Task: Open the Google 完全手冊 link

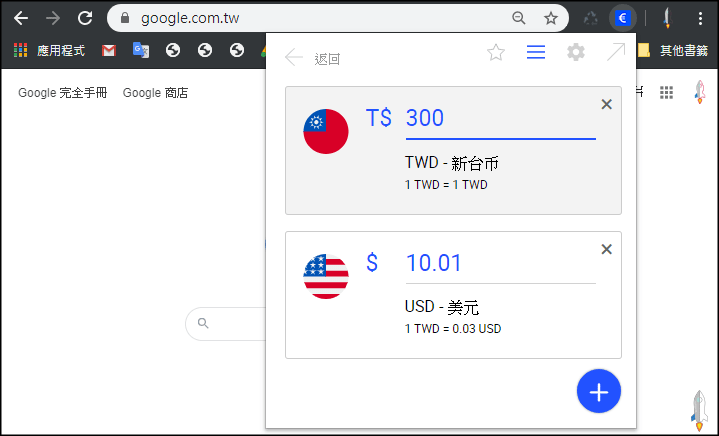Action: click(62, 93)
